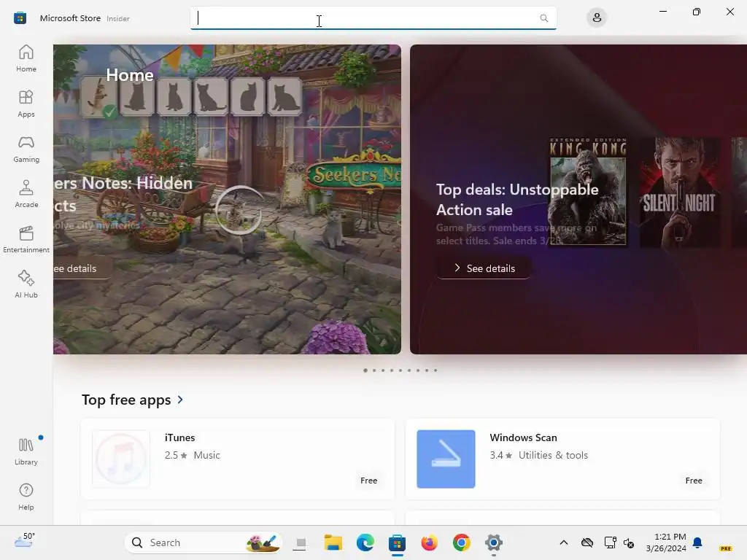See details for Seekers Notes: Hidden Objects
Screen dimensions: 747x560
click(82, 268)
